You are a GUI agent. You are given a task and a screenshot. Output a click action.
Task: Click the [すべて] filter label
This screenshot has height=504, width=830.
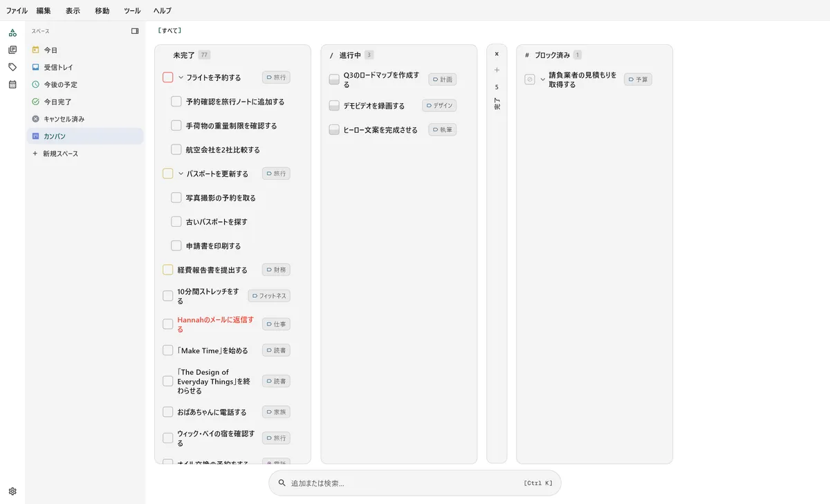pyautogui.click(x=169, y=30)
